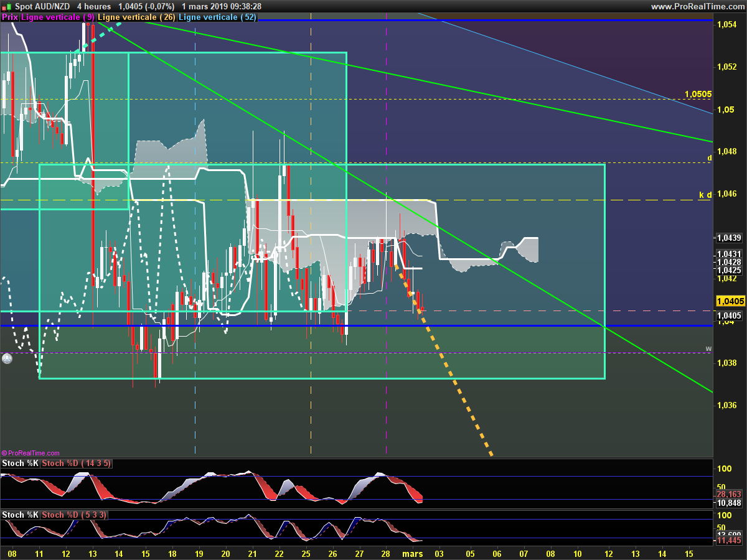
Task: Click the 1,038 price axis label
Action: point(727,363)
